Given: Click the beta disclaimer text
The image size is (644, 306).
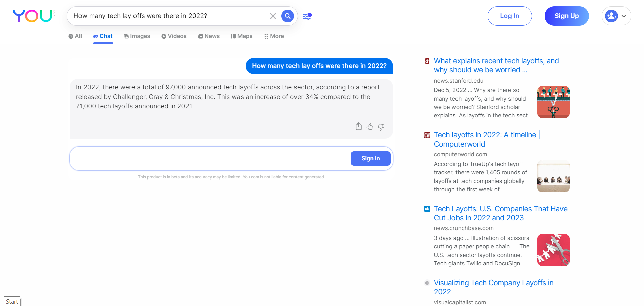Looking at the screenshot, I should [231, 177].
